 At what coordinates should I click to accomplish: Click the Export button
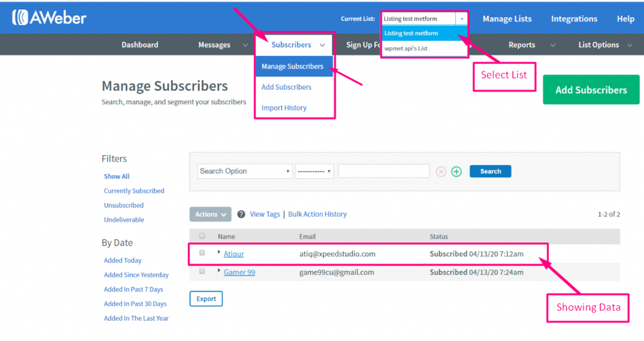pos(206,299)
